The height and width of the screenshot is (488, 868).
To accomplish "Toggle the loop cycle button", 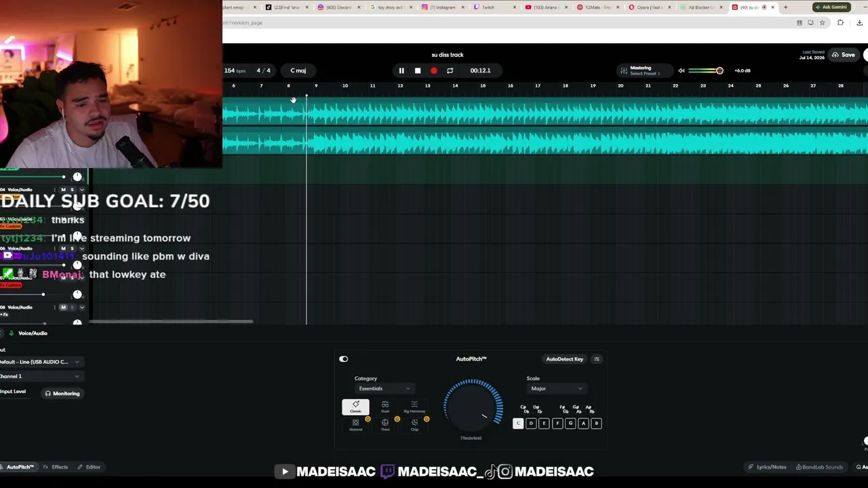I will pyautogui.click(x=450, y=70).
